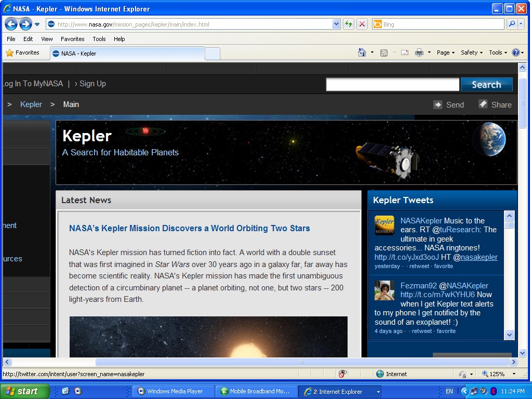The image size is (532, 399).
Task: Open the Kepler Discovers World Orbiting Two Stars headline
Action: 190,229
